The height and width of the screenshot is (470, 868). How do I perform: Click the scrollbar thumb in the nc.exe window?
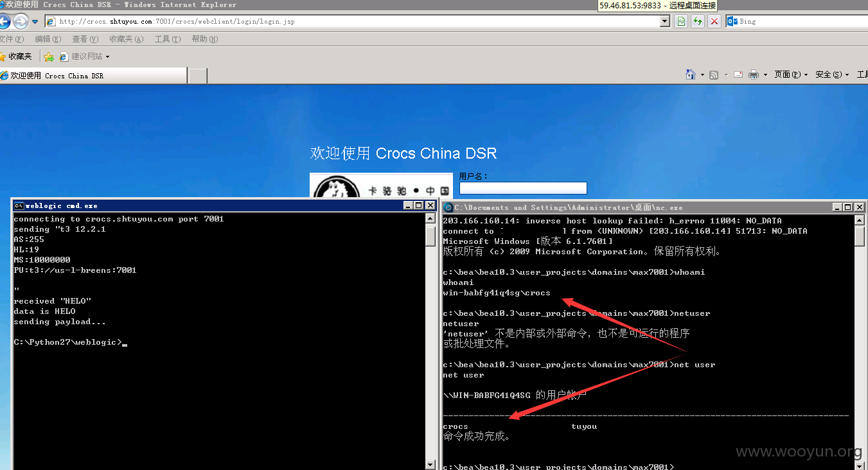pos(860,236)
